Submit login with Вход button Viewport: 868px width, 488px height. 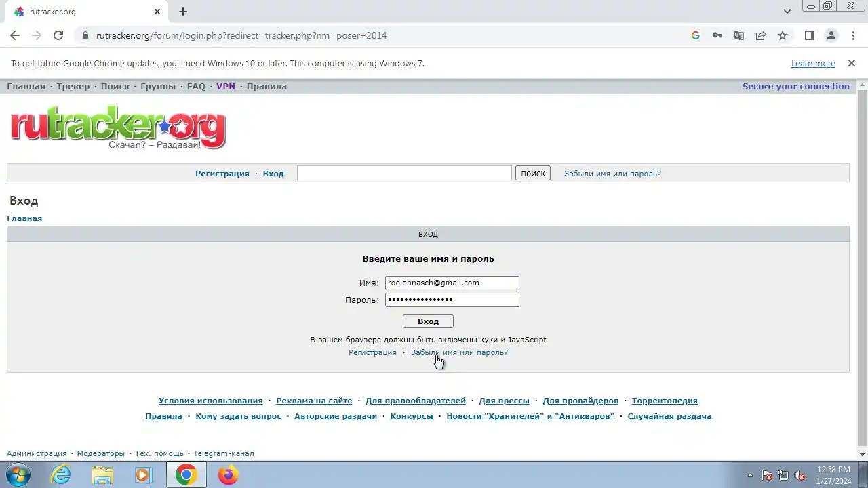[428, 321]
